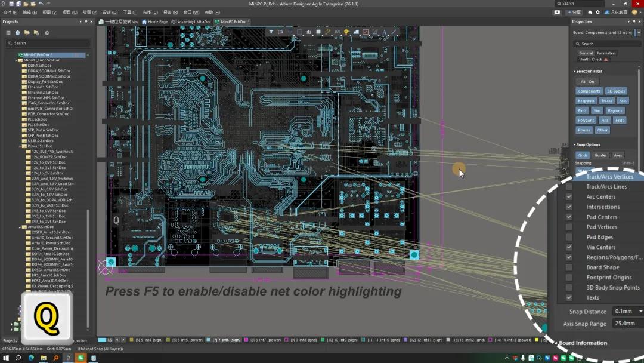Select the length tuning tool

point(337,32)
